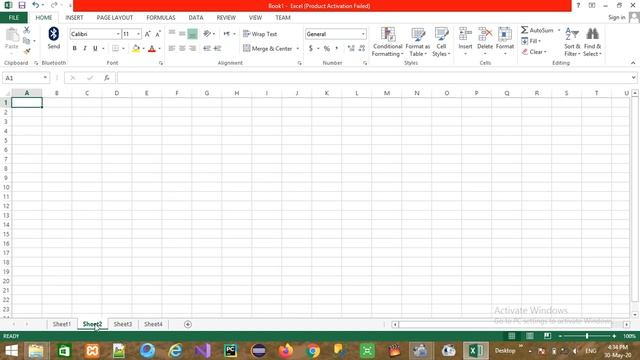Open the General number format dropdown
This screenshot has width=640, height=360.
tap(363, 34)
